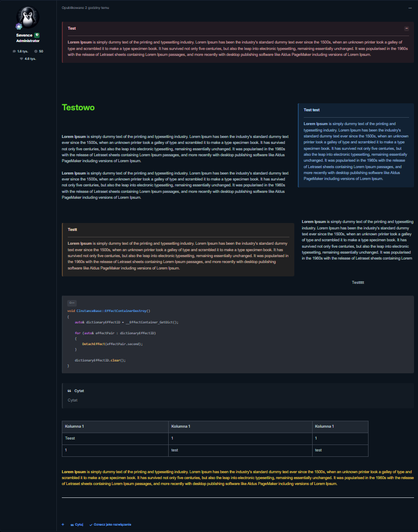Click the plus multi-quote icon
The height and width of the screenshot is (532, 418).
coord(63,524)
